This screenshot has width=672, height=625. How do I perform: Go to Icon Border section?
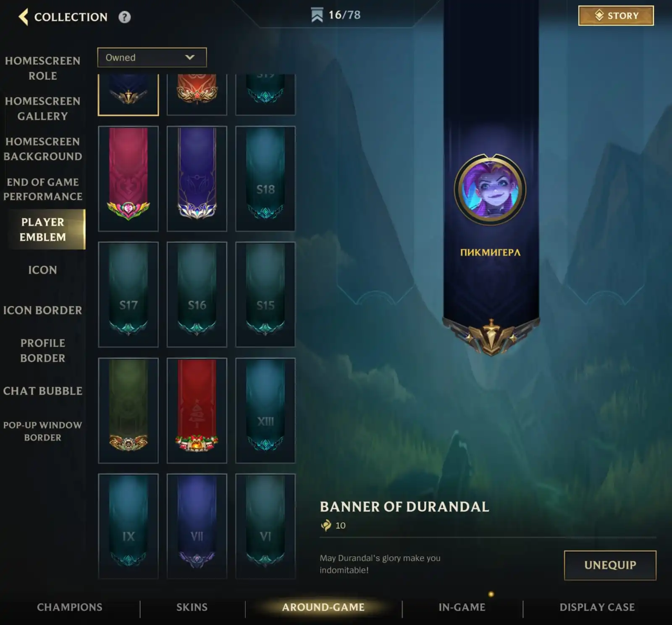(42, 310)
